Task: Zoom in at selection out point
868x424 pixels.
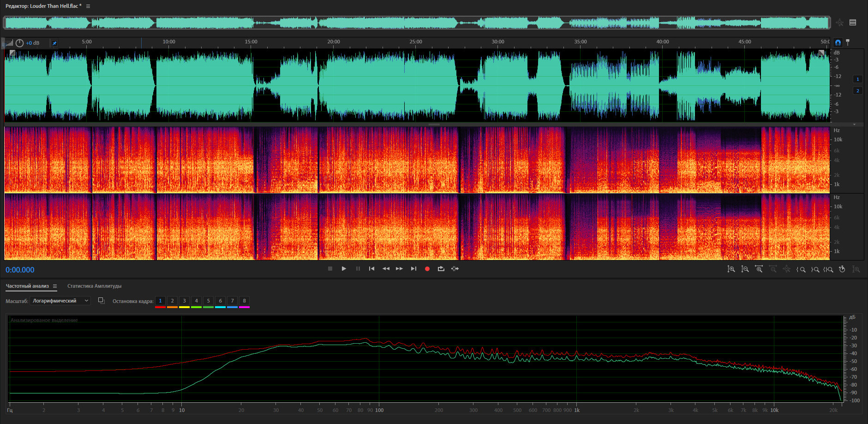Action: (815, 269)
